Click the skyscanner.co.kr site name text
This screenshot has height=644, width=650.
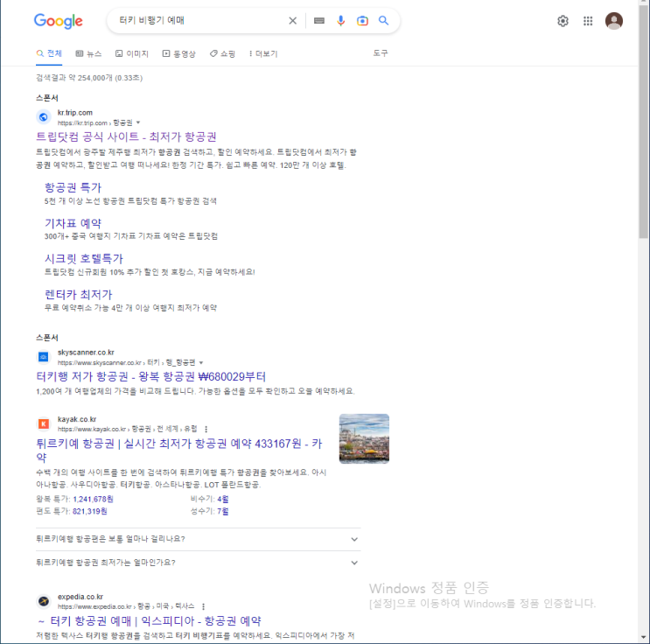[86, 353]
